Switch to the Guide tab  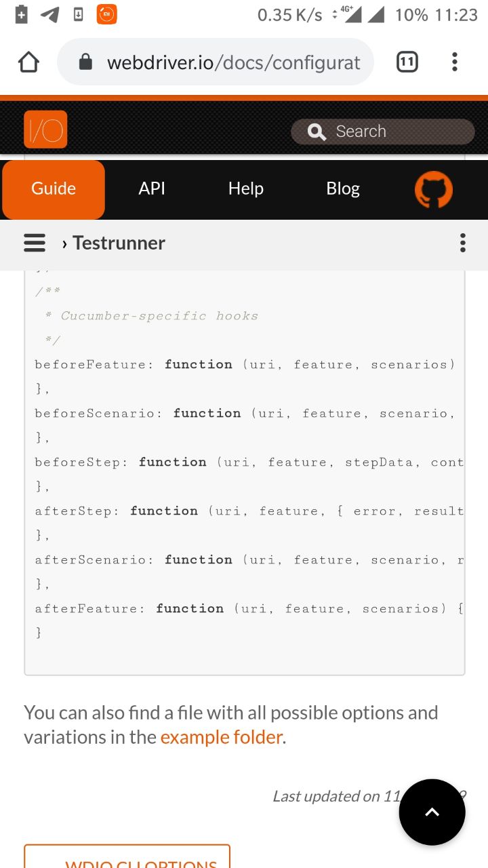[x=54, y=189]
